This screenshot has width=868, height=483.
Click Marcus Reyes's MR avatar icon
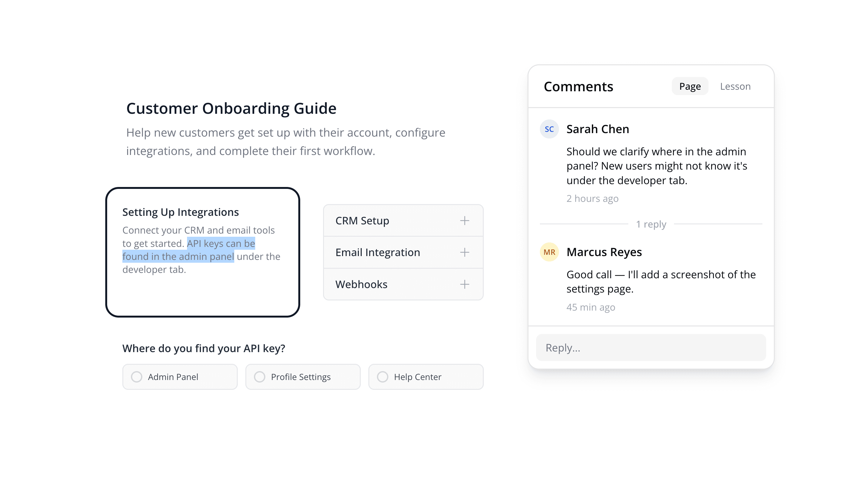tap(549, 252)
